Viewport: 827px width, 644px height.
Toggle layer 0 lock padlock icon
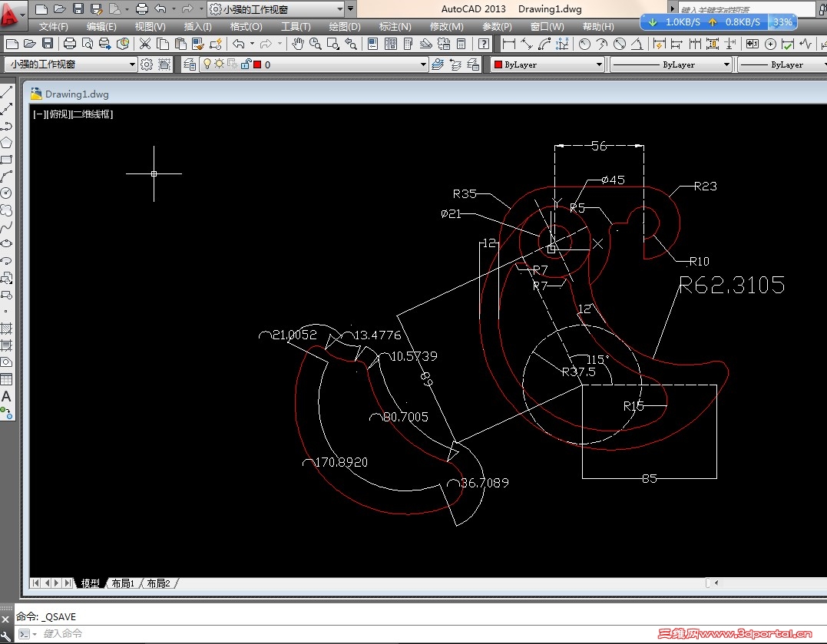click(x=245, y=64)
